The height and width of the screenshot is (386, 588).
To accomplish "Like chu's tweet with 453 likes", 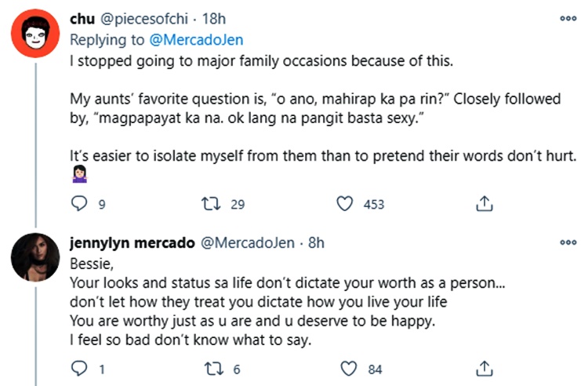I will (344, 204).
